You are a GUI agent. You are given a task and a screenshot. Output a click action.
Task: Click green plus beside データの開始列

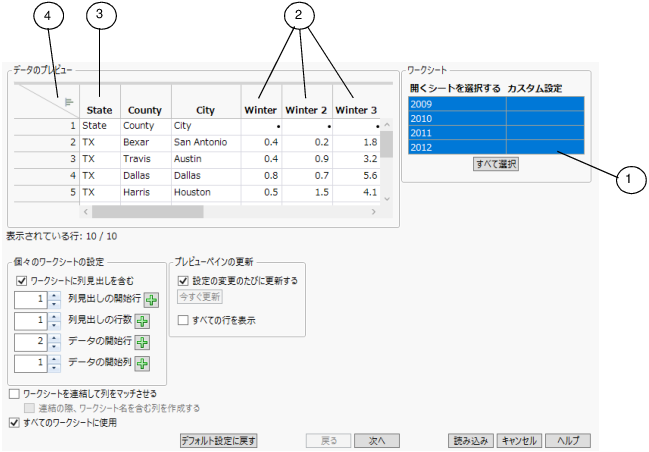142,364
